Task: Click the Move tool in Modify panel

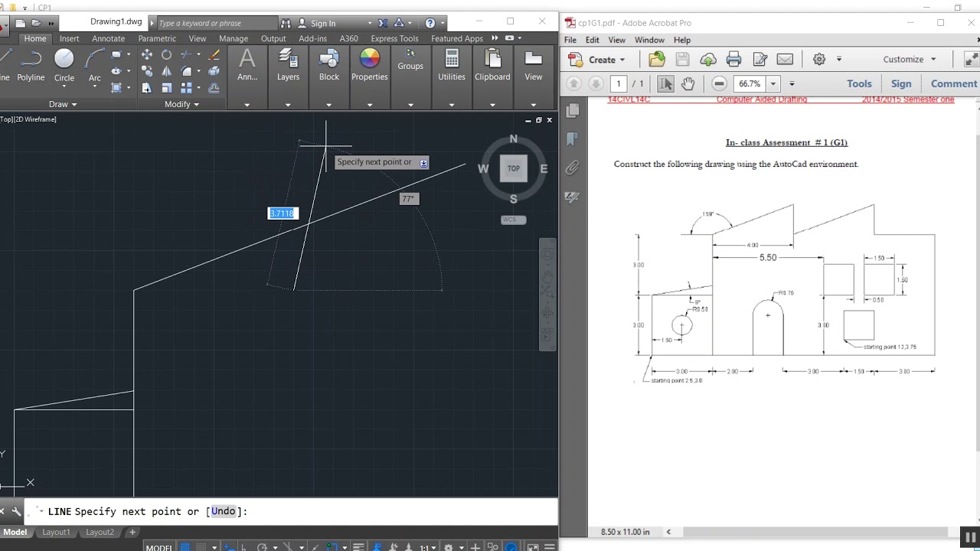Action: [146, 54]
